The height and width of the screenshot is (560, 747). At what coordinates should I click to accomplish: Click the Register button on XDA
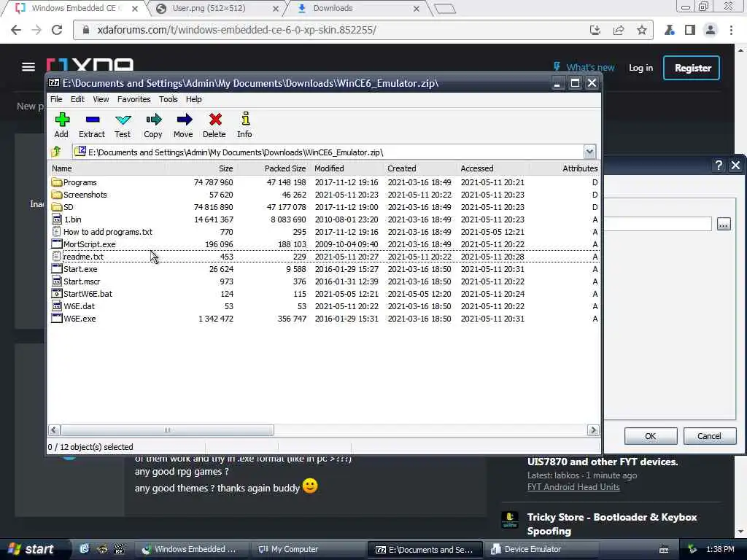692,68
